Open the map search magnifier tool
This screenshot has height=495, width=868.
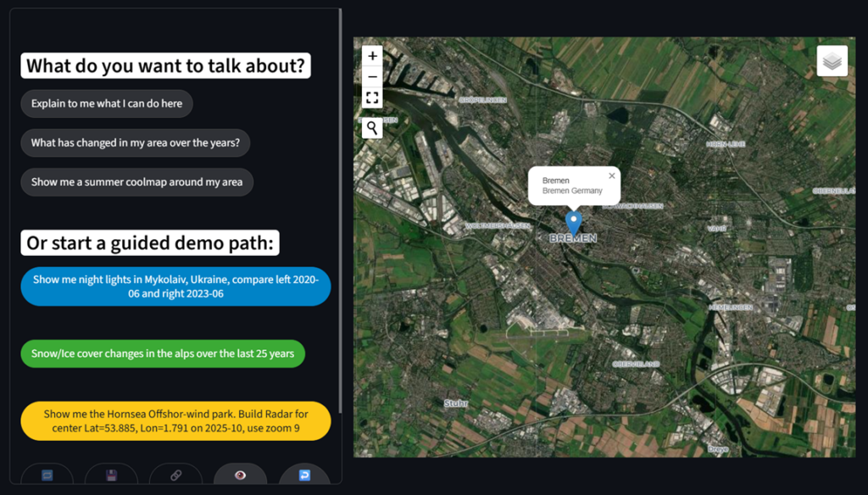(x=372, y=128)
